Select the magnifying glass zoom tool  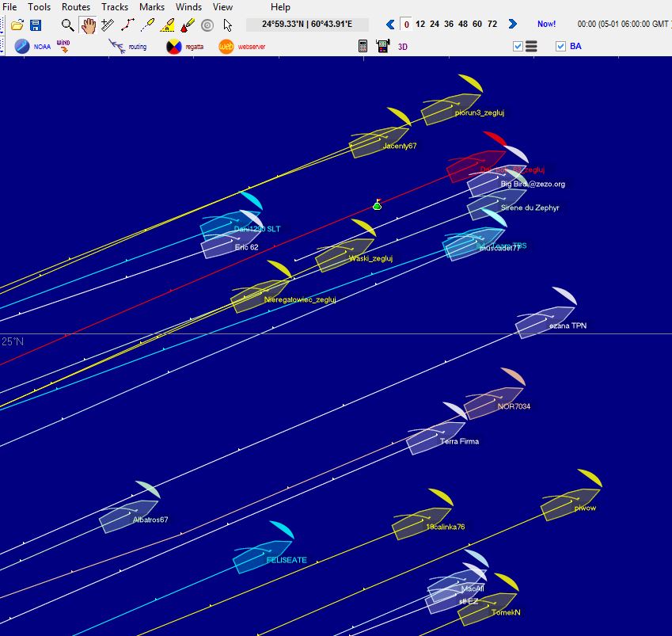pyautogui.click(x=68, y=25)
